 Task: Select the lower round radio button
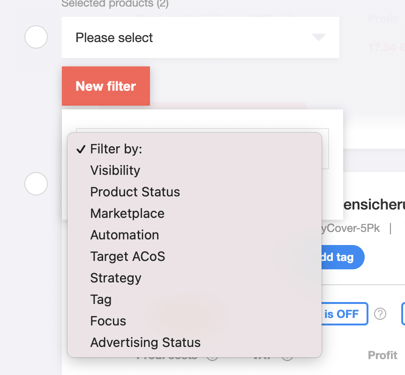click(36, 184)
